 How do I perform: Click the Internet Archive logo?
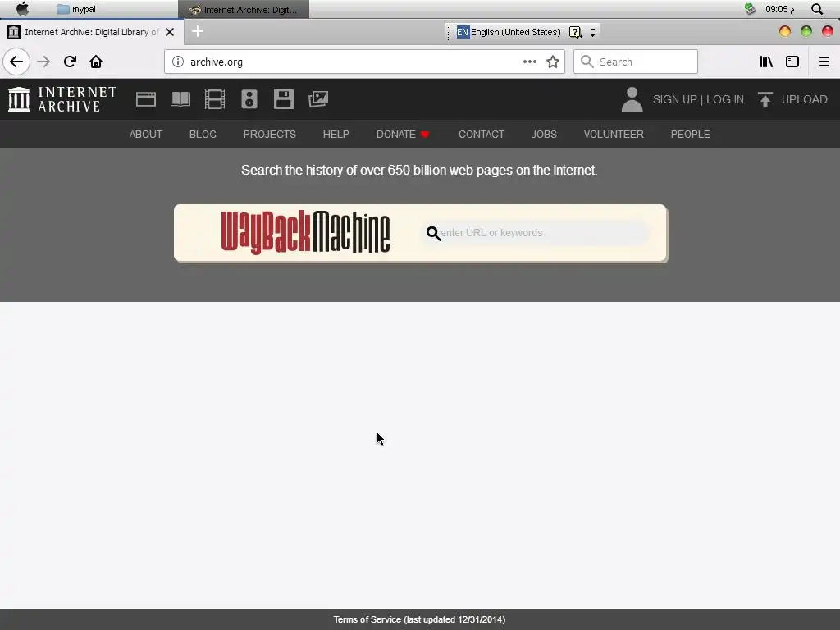(x=62, y=99)
